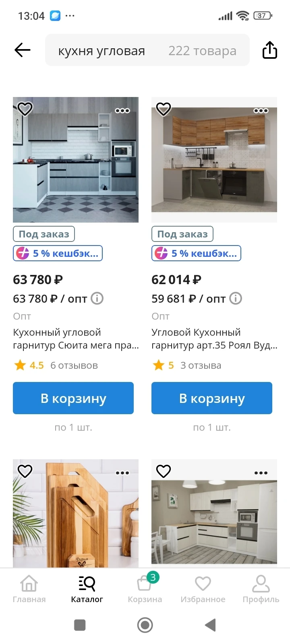
Task: Open three-dot menu on white corner kitchen
Action: tap(261, 473)
